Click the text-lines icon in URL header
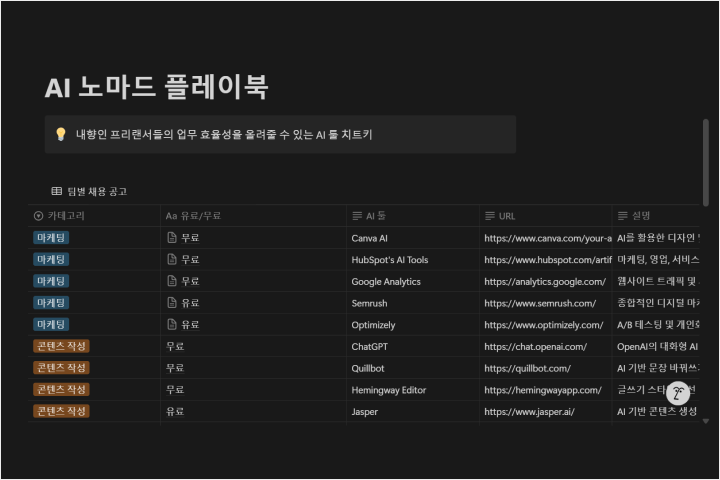The height and width of the screenshot is (480, 720). tap(490, 216)
